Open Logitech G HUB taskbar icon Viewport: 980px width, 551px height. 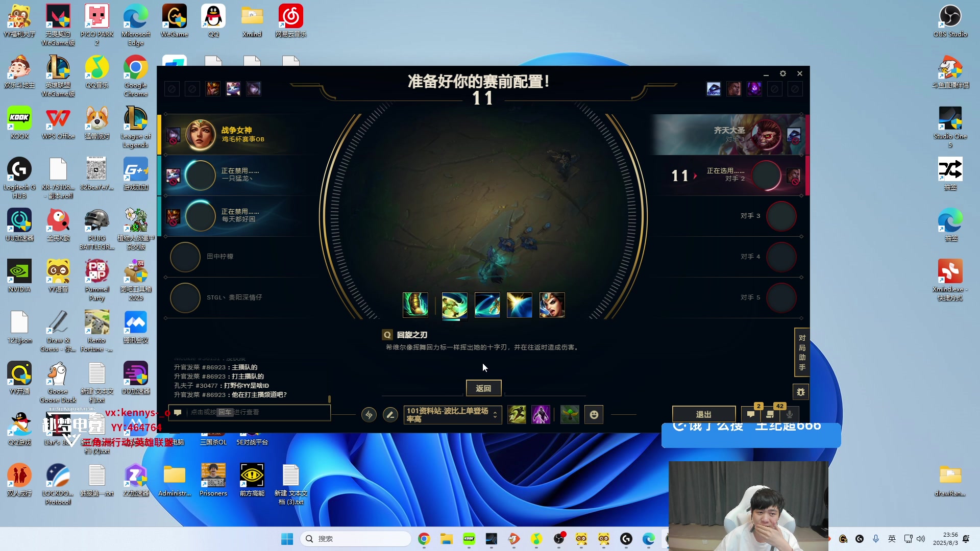(626, 539)
